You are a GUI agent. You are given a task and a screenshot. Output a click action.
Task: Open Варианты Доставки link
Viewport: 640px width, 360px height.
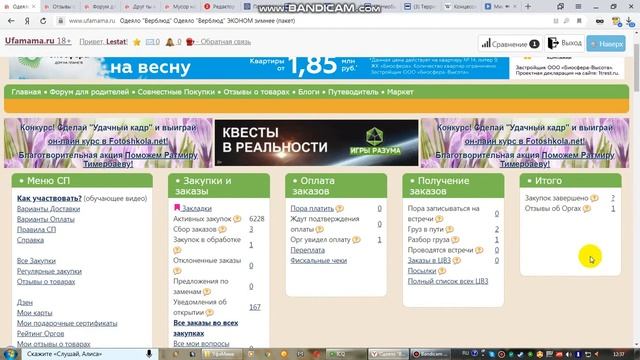click(x=48, y=209)
